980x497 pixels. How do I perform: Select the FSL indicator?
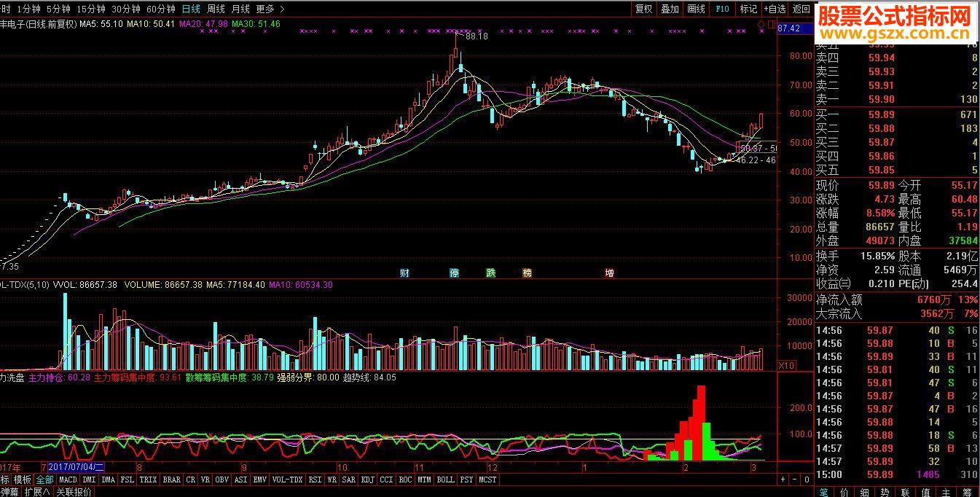(128, 480)
